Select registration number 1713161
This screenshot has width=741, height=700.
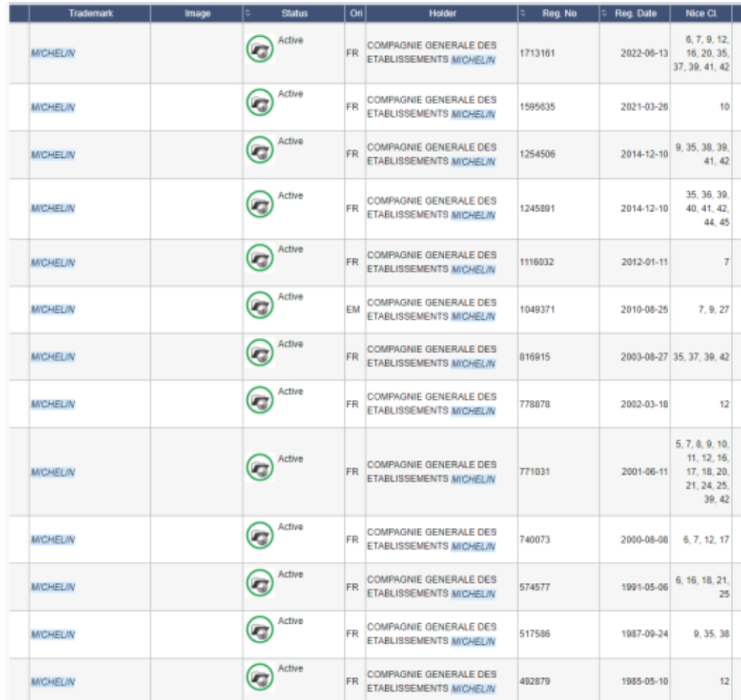click(x=538, y=53)
